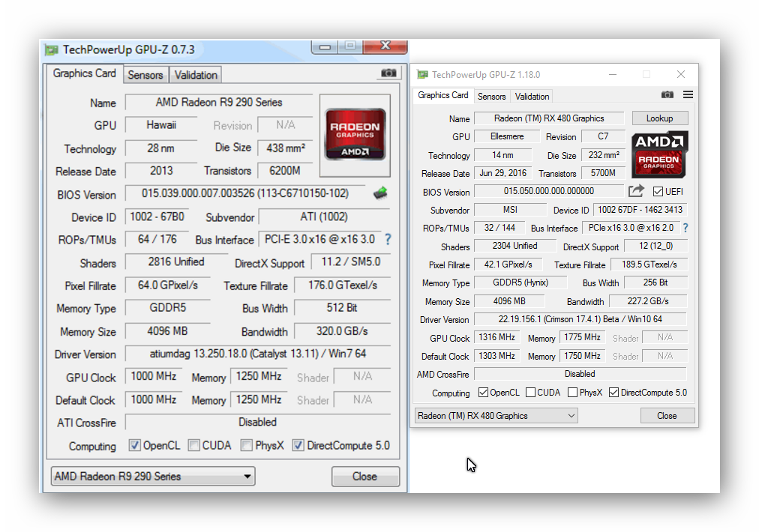The width and height of the screenshot is (759, 532).
Task: Switch to Sensors tab in GPU-Z 0.7.3
Action: coord(145,75)
